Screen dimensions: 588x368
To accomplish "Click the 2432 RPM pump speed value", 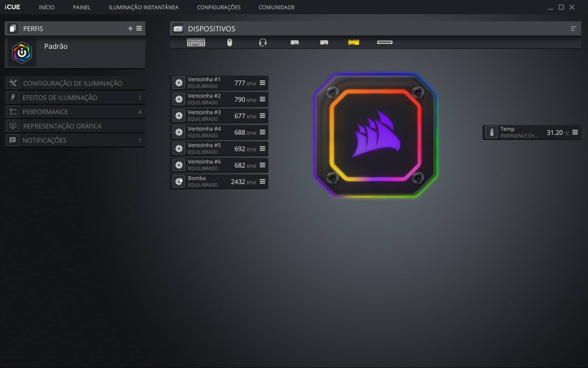I will coord(243,182).
